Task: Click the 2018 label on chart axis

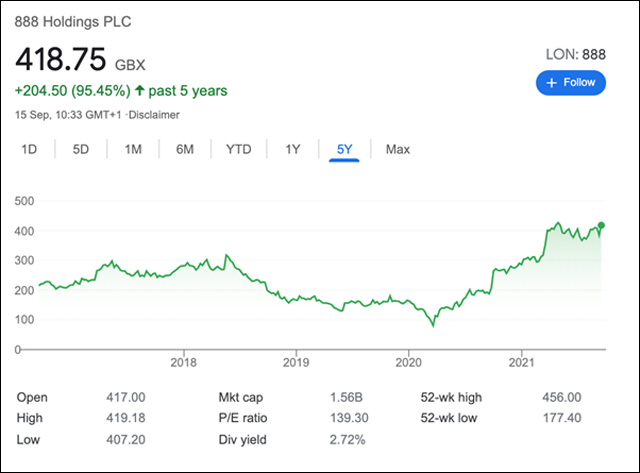Action: [183, 361]
